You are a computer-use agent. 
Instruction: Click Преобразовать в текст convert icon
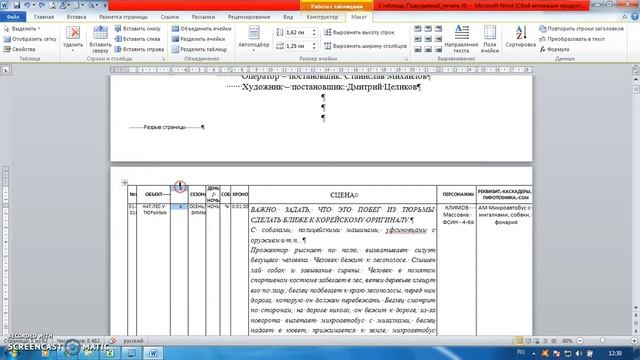pyautogui.click(x=542, y=39)
